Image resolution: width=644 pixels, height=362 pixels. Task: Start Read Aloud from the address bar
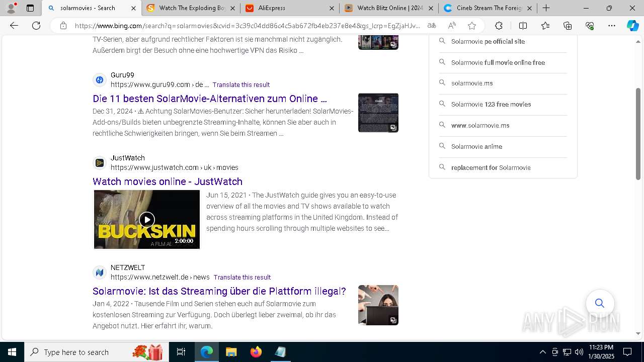pyautogui.click(x=452, y=26)
